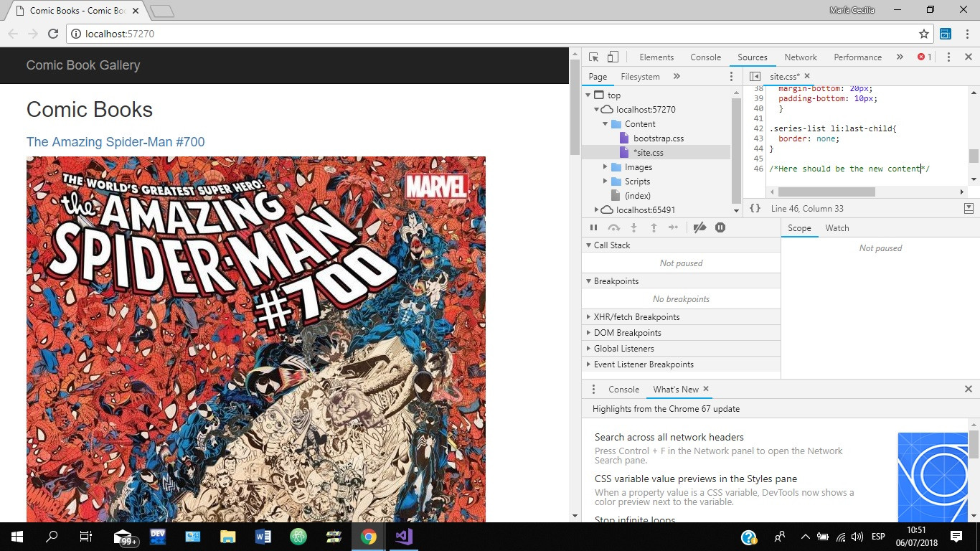This screenshot has height=551, width=980.
Task: Open the Chrome main menu
Action: tap(966, 34)
